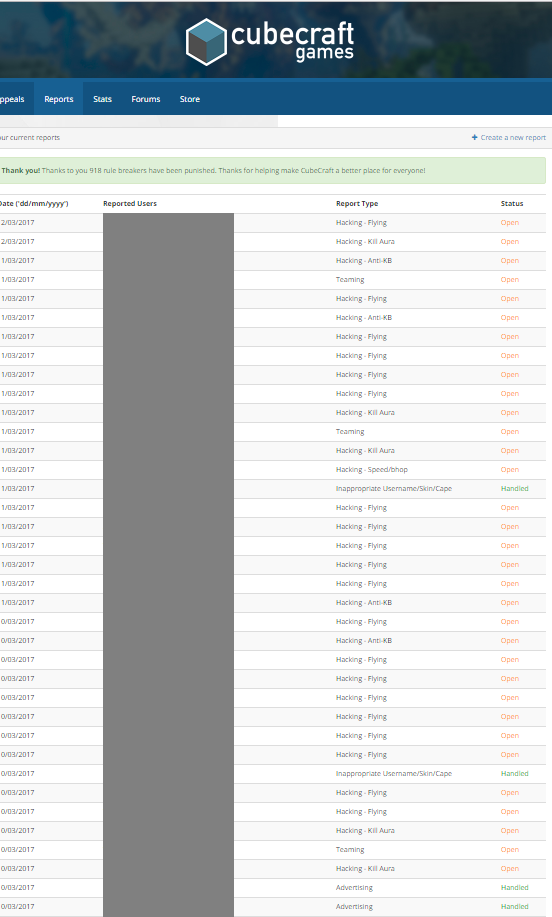Open the Reports tab
Viewport: 552px width, 917px height.
coord(58,99)
